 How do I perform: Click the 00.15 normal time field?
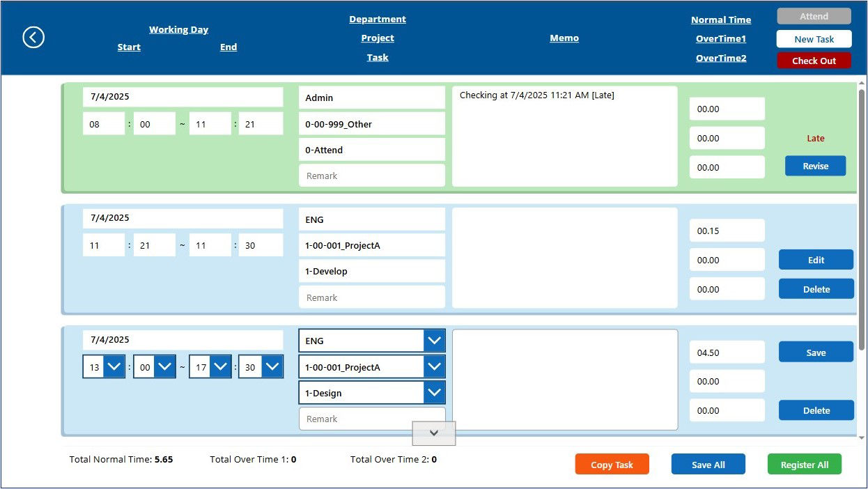[x=727, y=231]
